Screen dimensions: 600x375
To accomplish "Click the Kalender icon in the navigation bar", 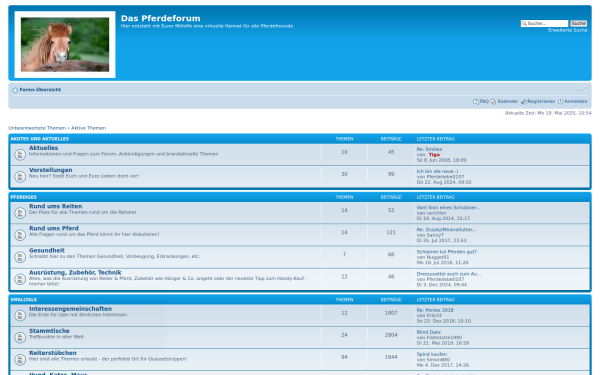I will 493,101.
